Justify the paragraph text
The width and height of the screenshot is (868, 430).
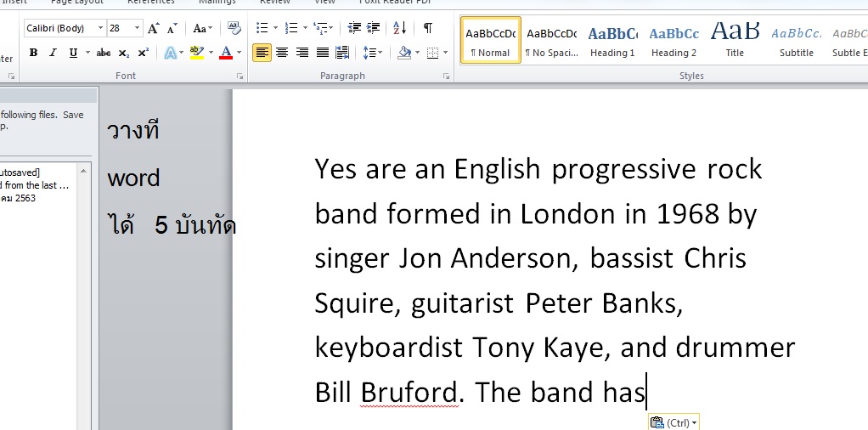323,53
